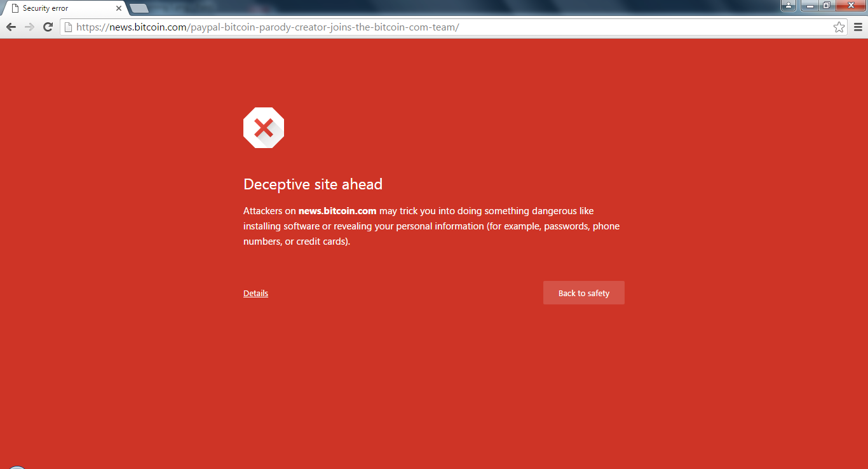Click the page info icon in address bar
Image resolution: width=868 pixels, height=469 pixels.
(x=68, y=27)
